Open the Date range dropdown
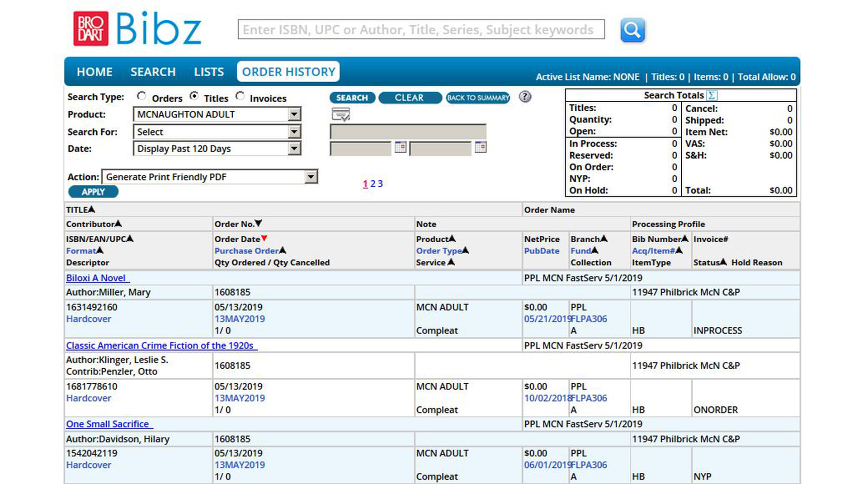The height and width of the screenshot is (484, 868). (217, 149)
